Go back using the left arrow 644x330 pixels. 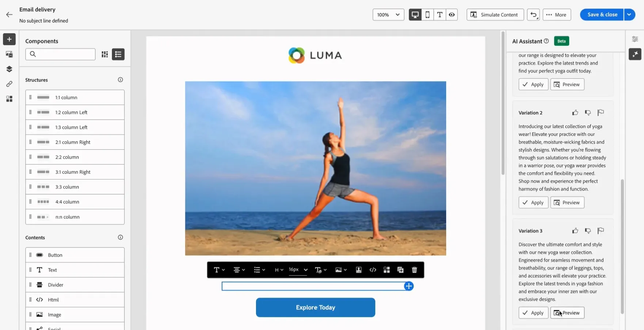9,15
